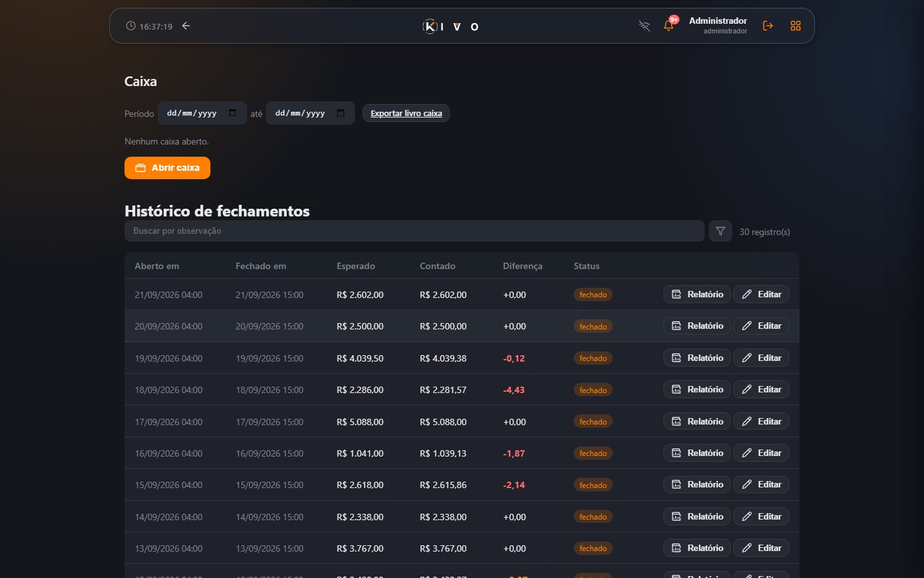Edit the 19/09/2026 closing
924x578 pixels.
pos(762,358)
